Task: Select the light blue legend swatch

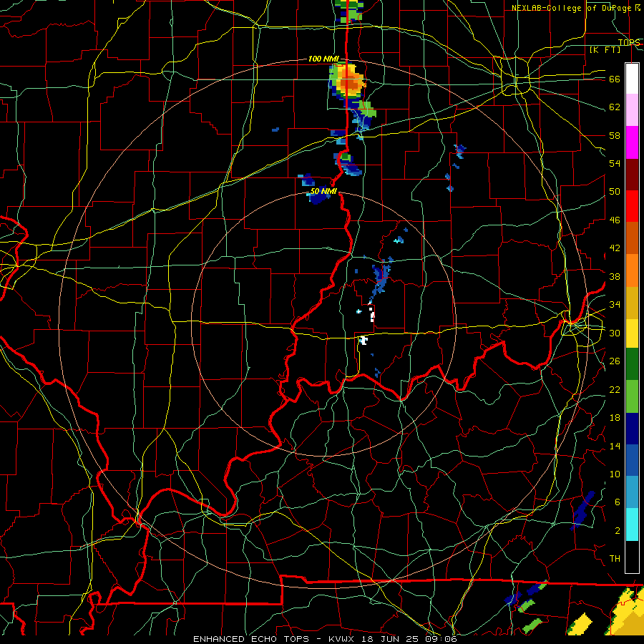Action: [632, 492]
